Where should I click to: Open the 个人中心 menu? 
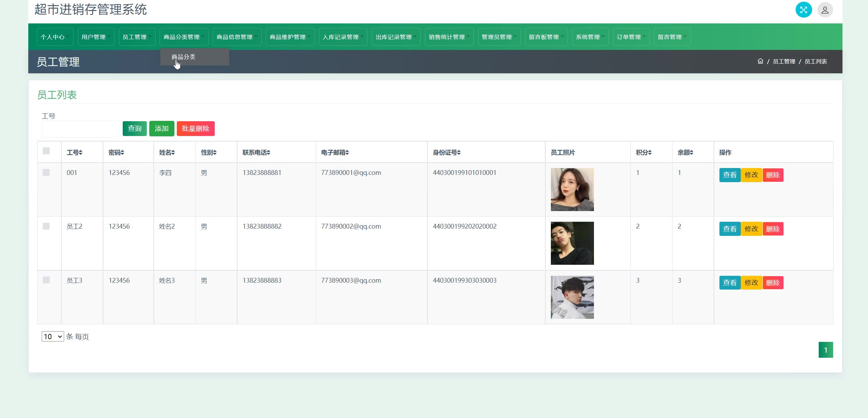point(55,37)
